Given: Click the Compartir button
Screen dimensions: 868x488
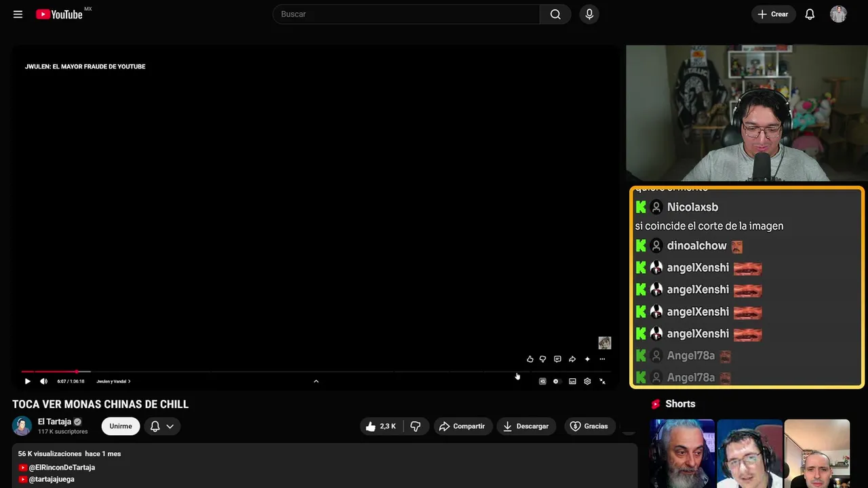Looking at the screenshot, I should pyautogui.click(x=463, y=426).
